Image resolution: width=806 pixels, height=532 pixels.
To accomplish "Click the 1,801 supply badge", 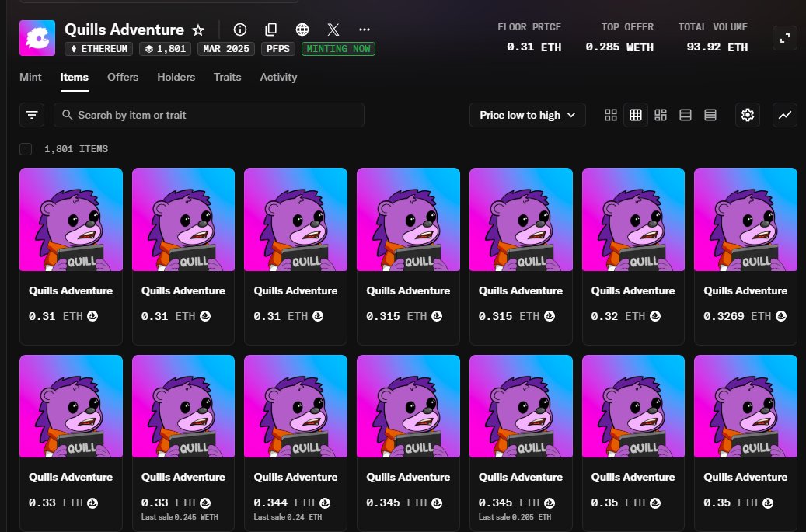I will (165, 49).
